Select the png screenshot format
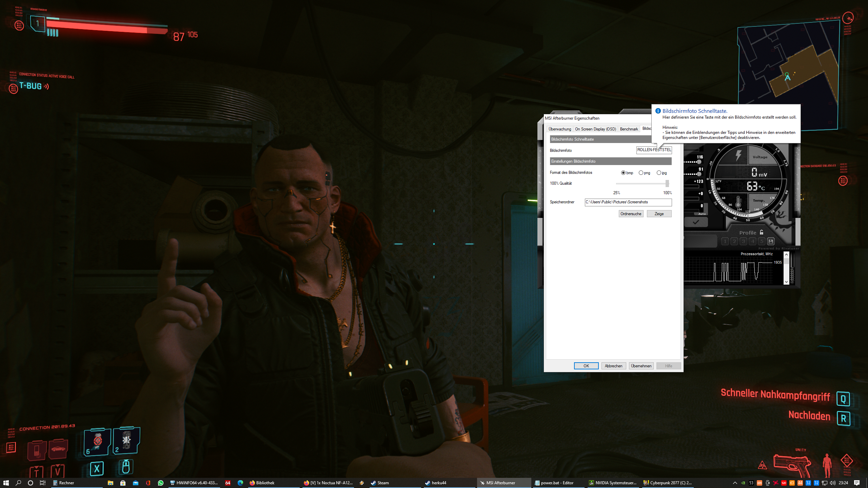The width and height of the screenshot is (868, 488). [x=641, y=173]
